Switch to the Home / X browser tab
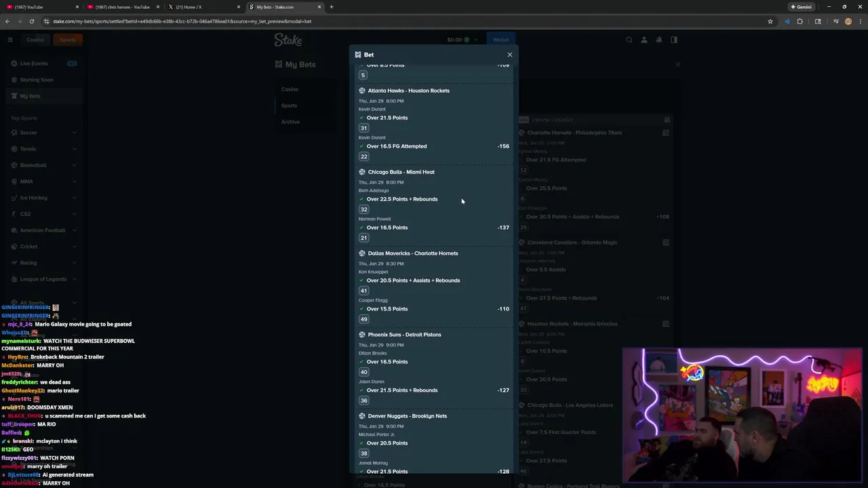 (x=203, y=7)
